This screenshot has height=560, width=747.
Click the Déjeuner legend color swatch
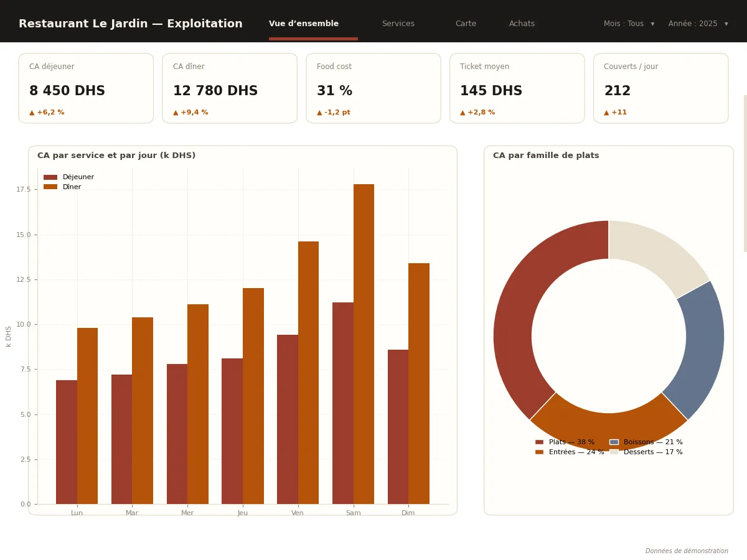click(50, 177)
